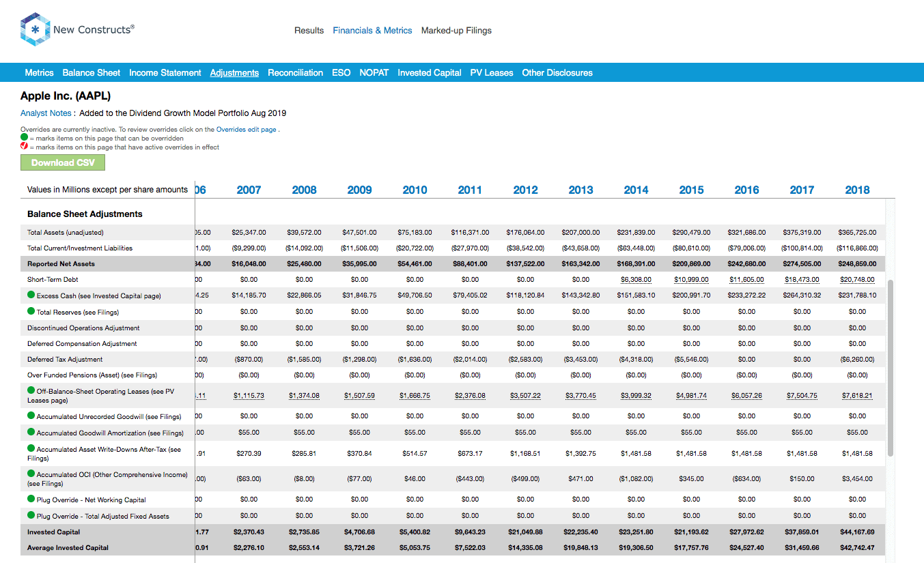Click the green legend dot for overridable items
The height and width of the screenshot is (563, 924).
point(24,137)
